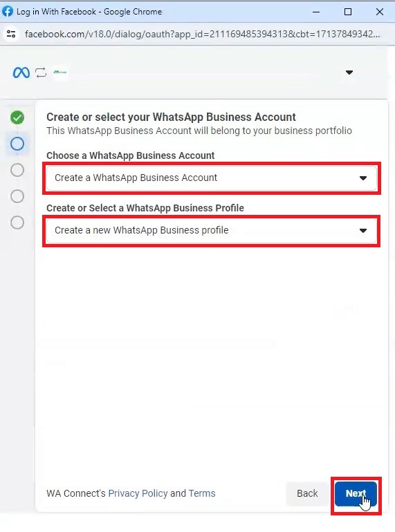Click the Meta infinity logo
Screen dimensions: 395x532
coord(21,73)
